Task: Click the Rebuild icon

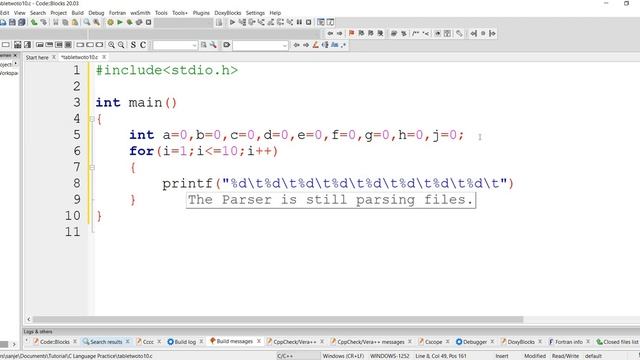Action: (139, 22)
